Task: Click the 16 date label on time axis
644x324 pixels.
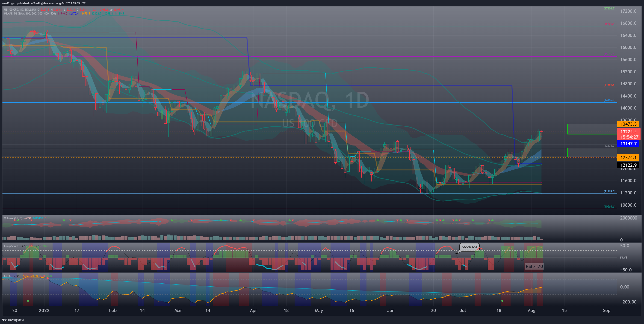Action: point(352,310)
